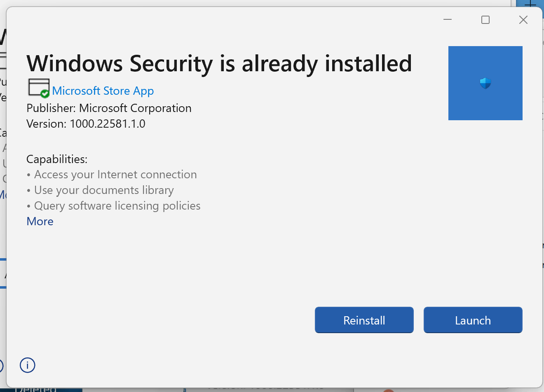Image resolution: width=544 pixels, height=392 pixels.
Task: Select 'Use your documents library' capability
Action: pyautogui.click(x=104, y=190)
